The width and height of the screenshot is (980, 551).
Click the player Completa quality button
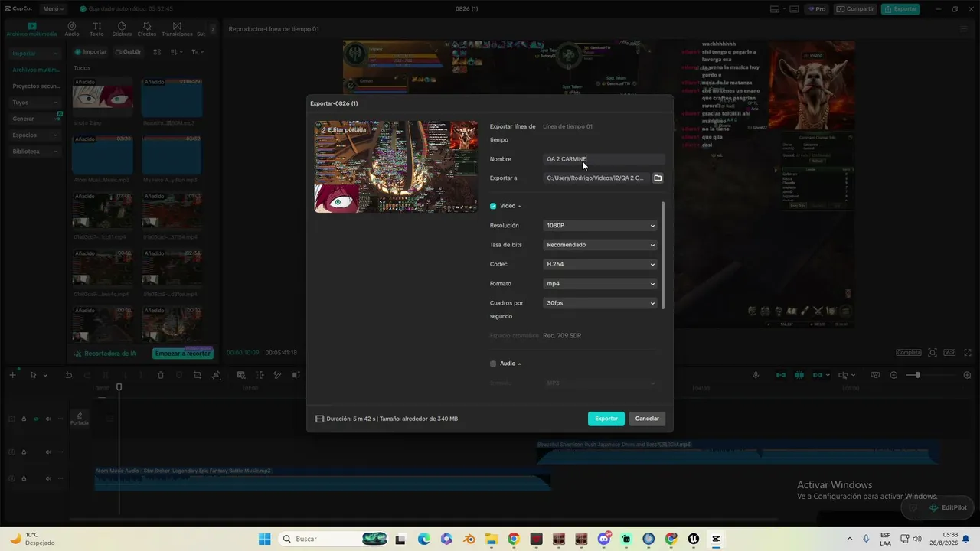[909, 353]
